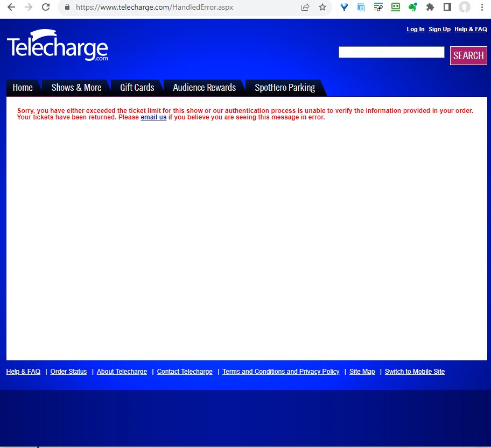Screen dimensions: 491x448
Task: Open the Shows & More tab
Action: pyautogui.click(x=76, y=88)
